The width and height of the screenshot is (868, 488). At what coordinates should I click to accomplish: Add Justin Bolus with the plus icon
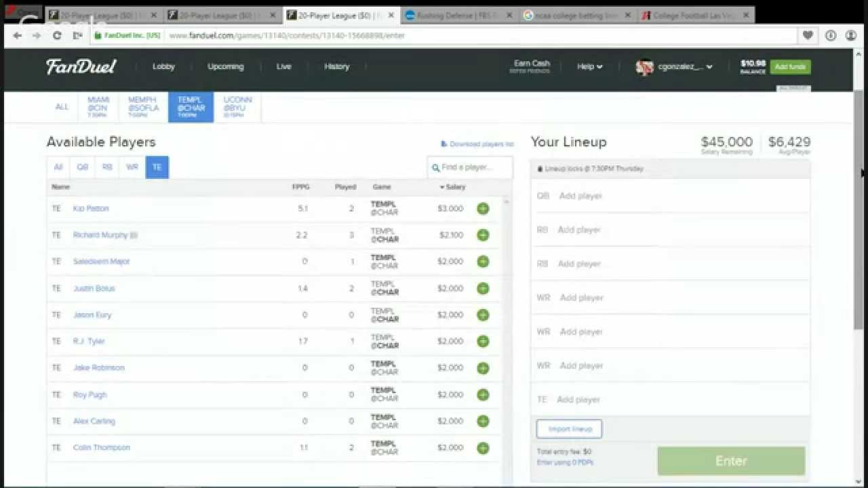[x=483, y=289]
